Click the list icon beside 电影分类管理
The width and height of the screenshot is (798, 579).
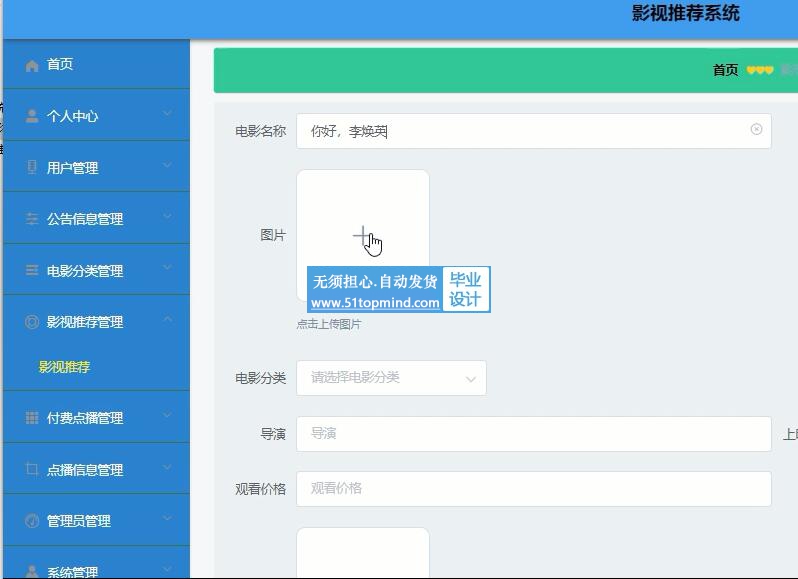click(x=32, y=270)
